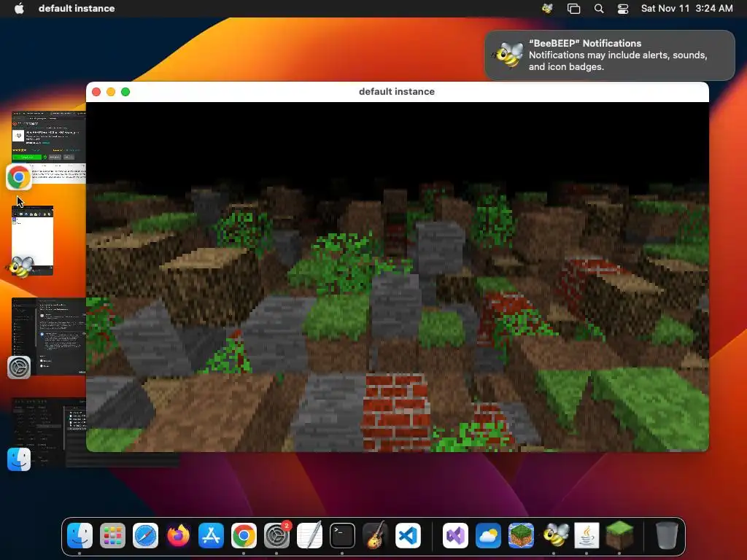Open the App Store from the Dock
Image resolution: width=747 pixels, height=560 pixels.
point(211,536)
